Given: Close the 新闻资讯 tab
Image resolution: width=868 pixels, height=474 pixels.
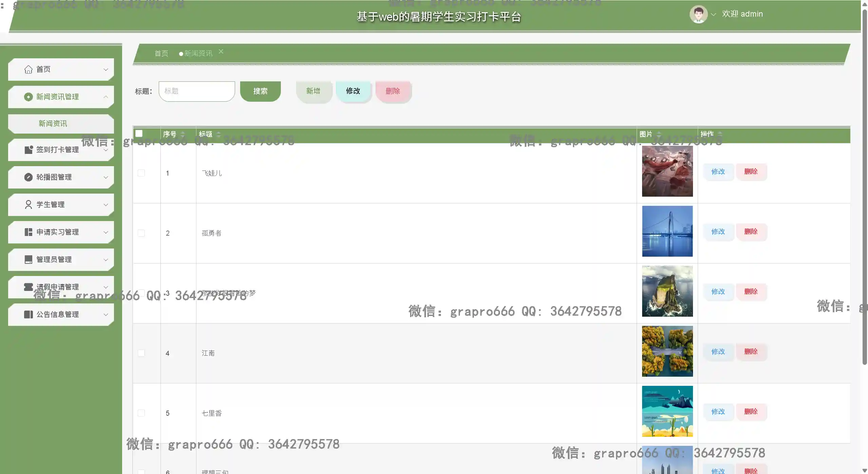Looking at the screenshot, I should [221, 51].
